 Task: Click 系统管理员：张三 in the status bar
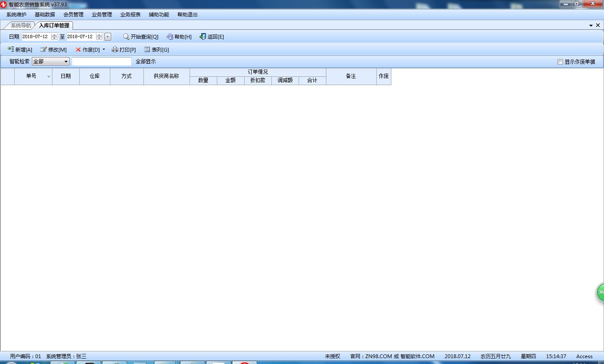tap(66, 356)
